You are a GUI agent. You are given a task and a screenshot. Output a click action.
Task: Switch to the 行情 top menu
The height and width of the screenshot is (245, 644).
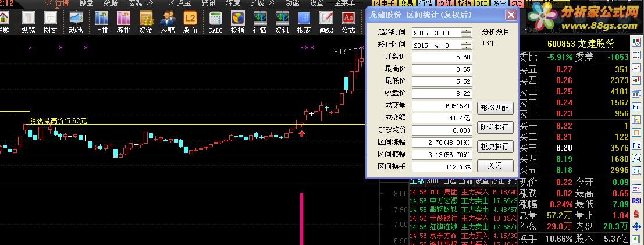pyautogui.click(x=61, y=3)
